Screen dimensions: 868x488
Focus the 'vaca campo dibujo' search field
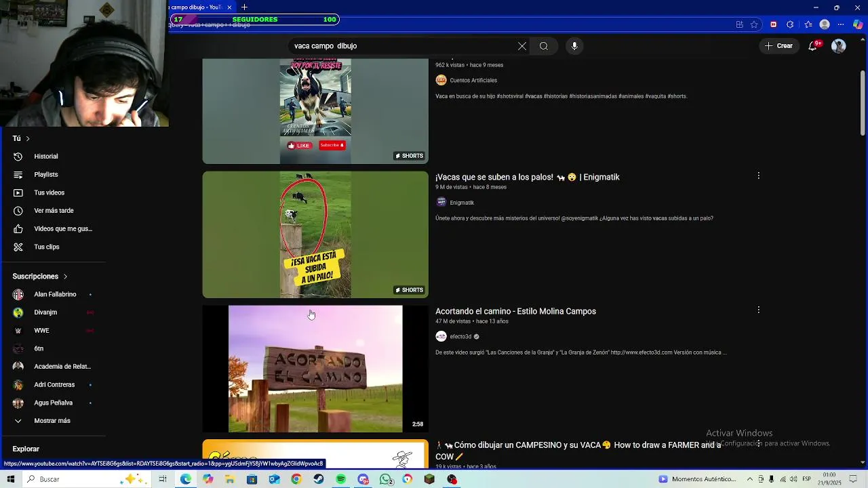[403, 46]
